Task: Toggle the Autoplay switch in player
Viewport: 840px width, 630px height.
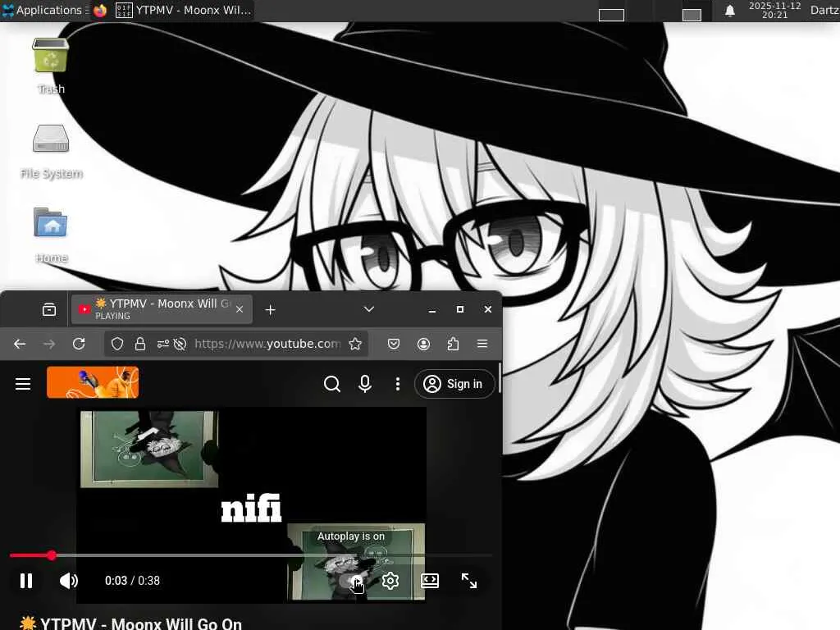Action: click(x=351, y=582)
